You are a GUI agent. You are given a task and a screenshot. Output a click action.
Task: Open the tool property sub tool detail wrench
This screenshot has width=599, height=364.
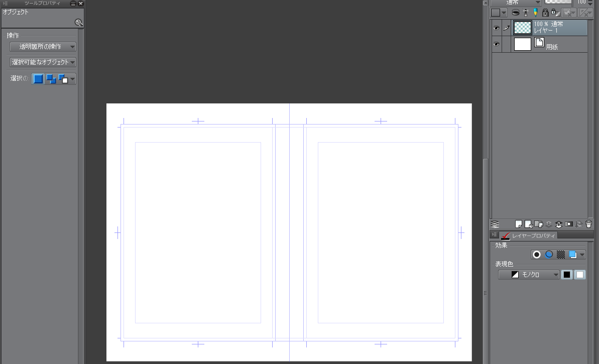point(79,23)
